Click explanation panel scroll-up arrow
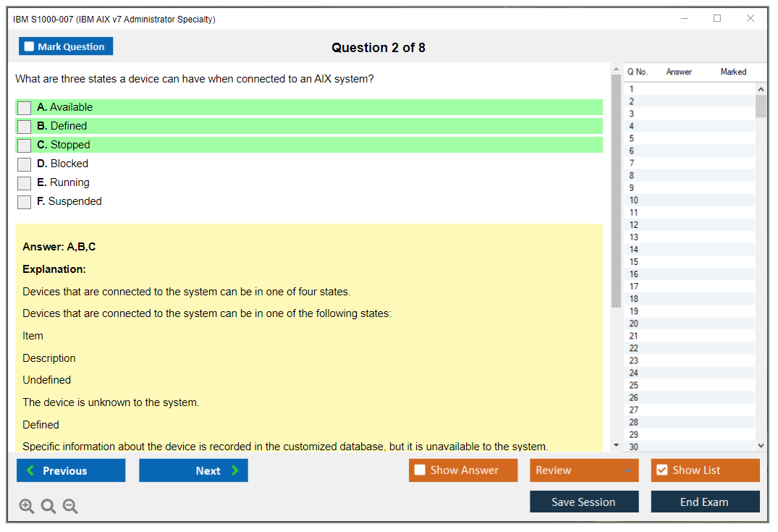Screen dimensions: 778x532 pos(616,69)
